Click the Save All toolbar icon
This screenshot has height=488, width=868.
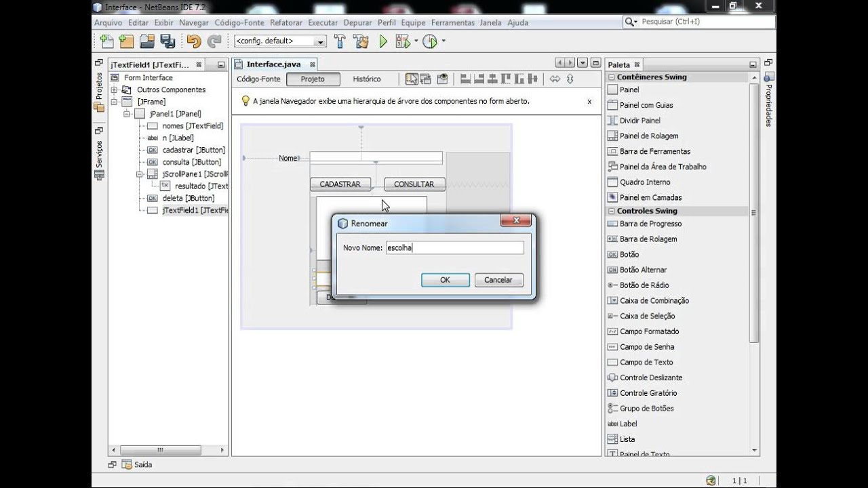[x=167, y=41]
